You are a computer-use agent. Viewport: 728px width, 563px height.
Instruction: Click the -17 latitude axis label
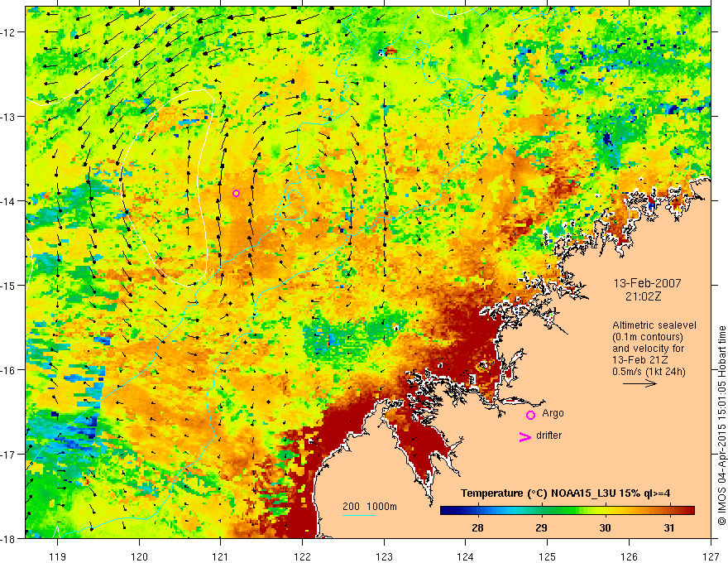tap(9, 455)
